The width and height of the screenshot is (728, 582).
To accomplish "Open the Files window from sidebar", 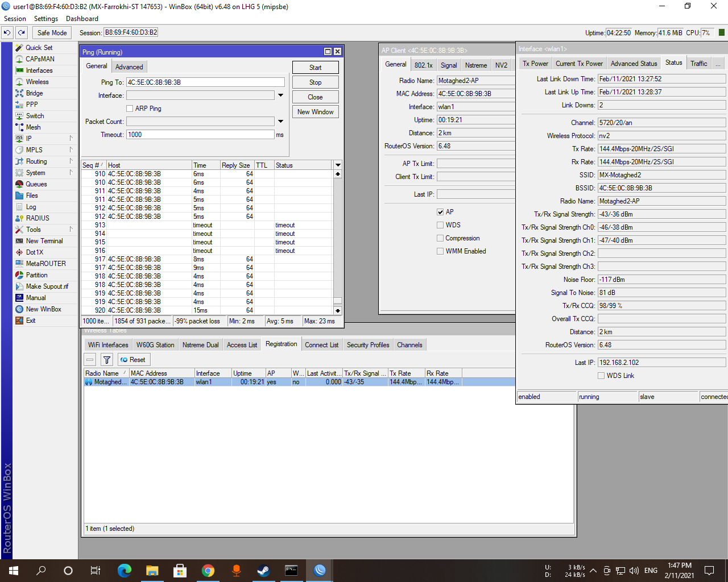I will (x=31, y=195).
